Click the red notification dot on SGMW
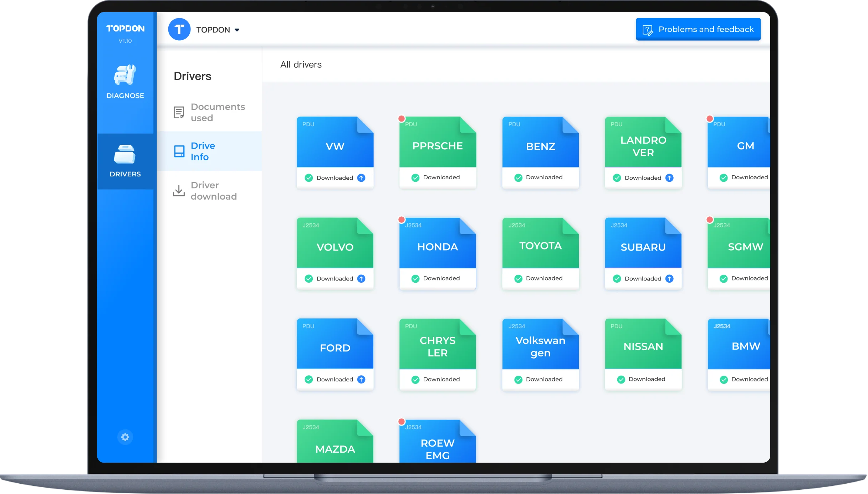 pos(710,220)
